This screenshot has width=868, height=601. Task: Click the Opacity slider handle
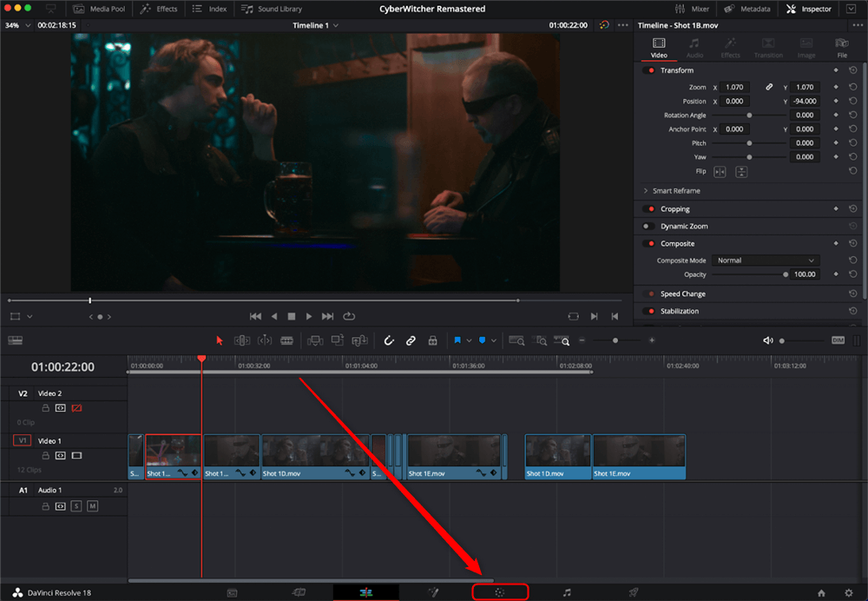[785, 274]
